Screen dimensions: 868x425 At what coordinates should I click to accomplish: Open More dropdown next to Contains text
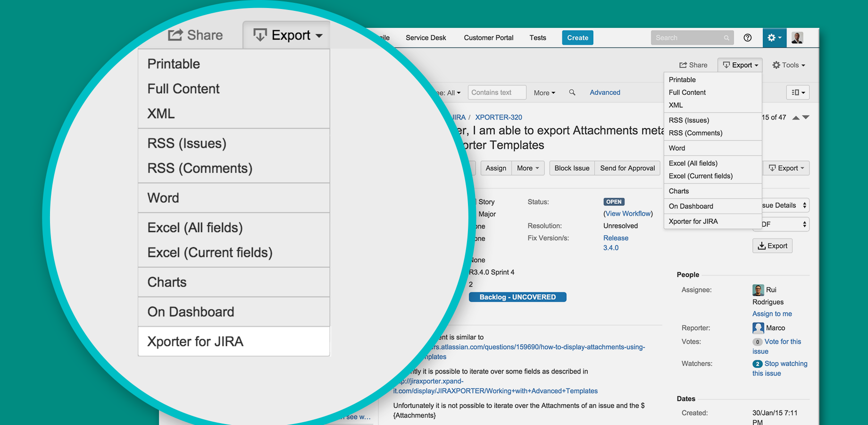pyautogui.click(x=544, y=93)
